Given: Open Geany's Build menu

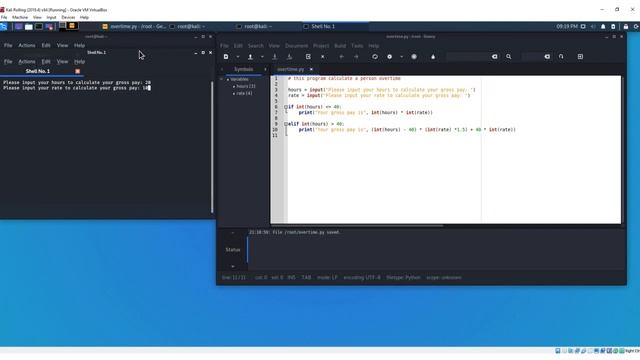Looking at the screenshot, I should 340,46.
